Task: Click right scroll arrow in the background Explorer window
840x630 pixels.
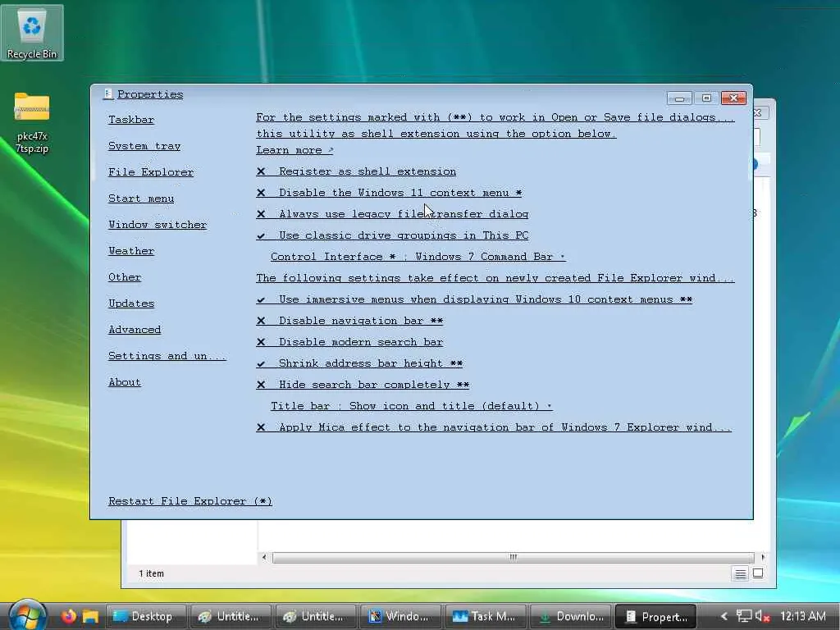Action: tap(763, 557)
